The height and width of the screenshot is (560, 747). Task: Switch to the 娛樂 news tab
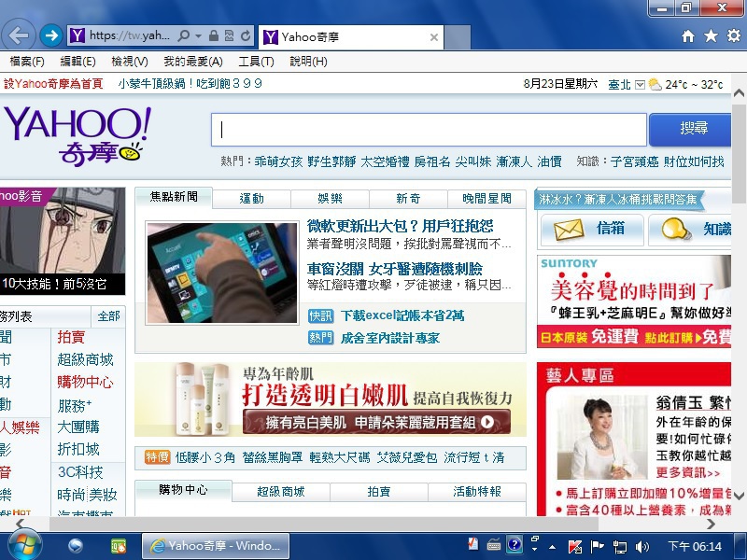(330, 199)
